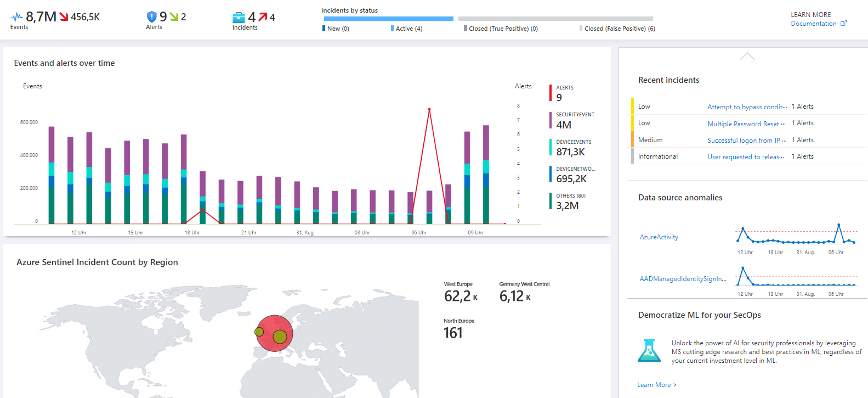
Task: Click the Medium severity label
Action: (650, 140)
